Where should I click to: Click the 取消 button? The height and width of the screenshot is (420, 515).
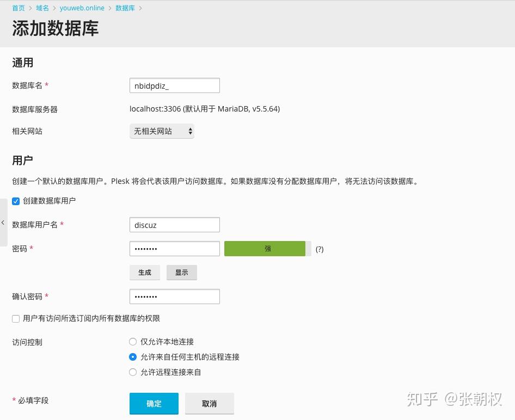coord(210,404)
